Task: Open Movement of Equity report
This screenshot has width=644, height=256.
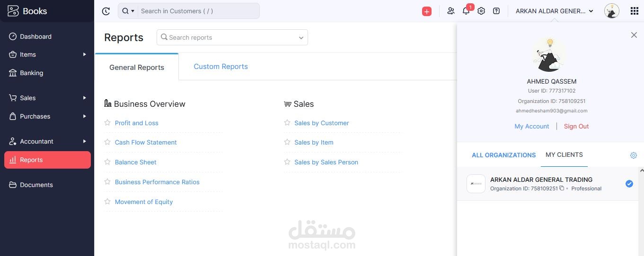Action: tap(144, 202)
